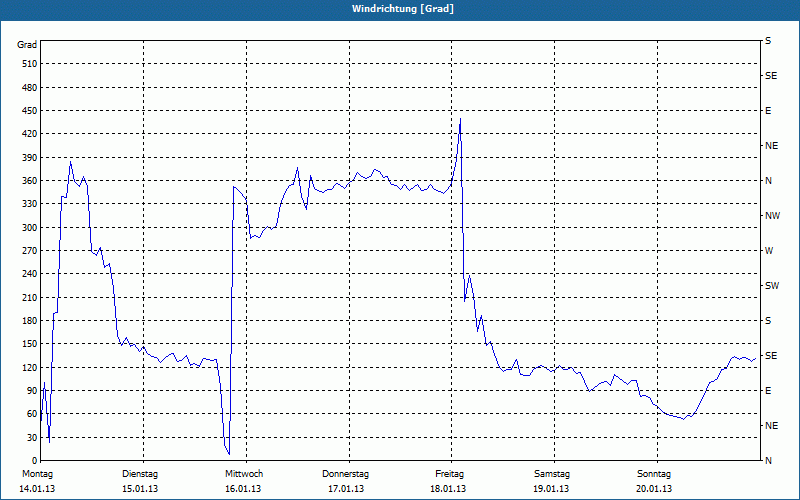The height and width of the screenshot is (500, 800).
Task: Select the 420 axis value
Action: click(x=30, y=134)
